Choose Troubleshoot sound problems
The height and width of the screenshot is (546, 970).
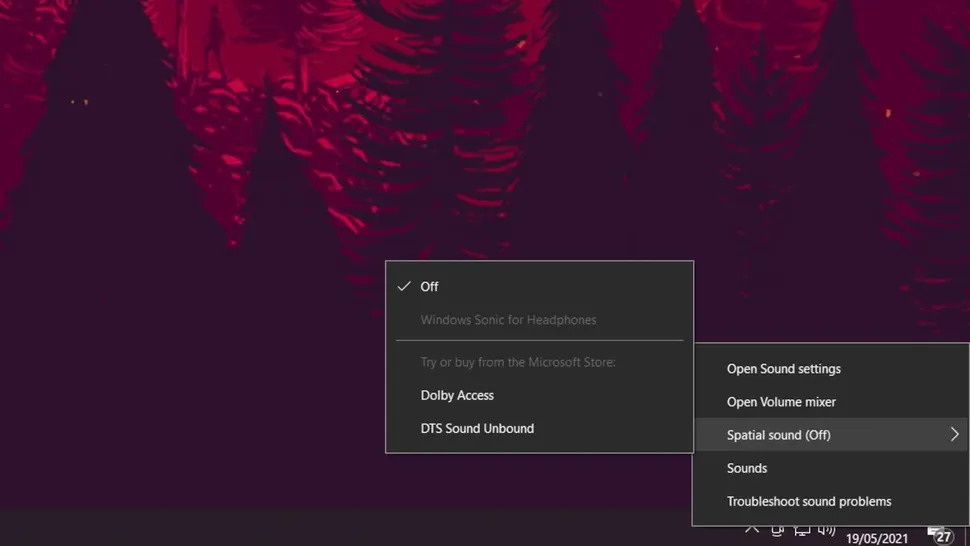point(830,501)
